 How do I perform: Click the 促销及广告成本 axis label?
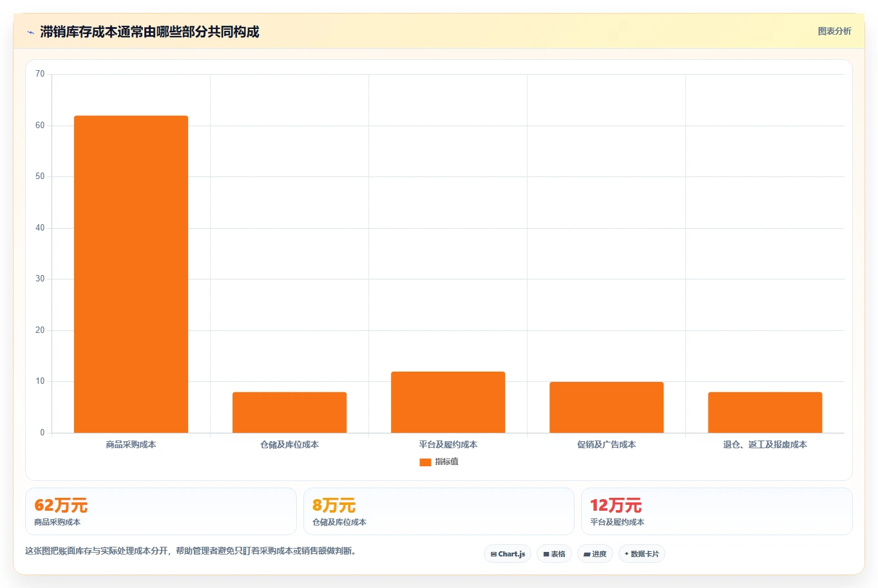[x=606, y=444]
